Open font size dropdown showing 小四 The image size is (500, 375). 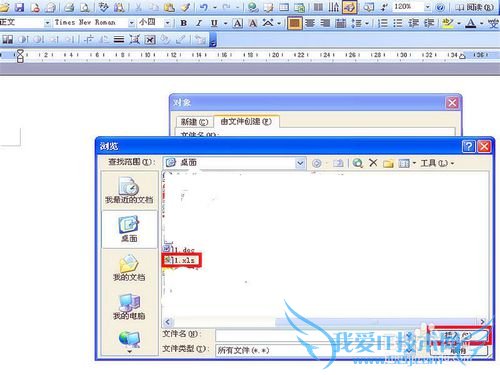point(167,23)
